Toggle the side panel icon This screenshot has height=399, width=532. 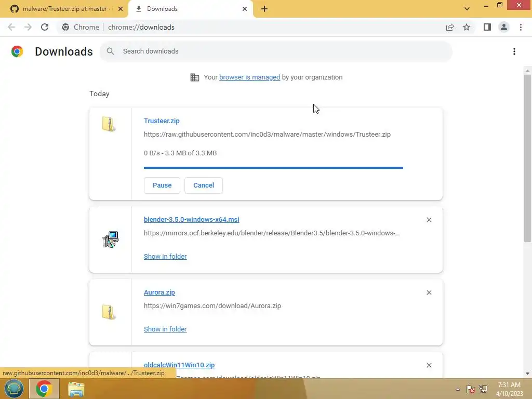487,27
